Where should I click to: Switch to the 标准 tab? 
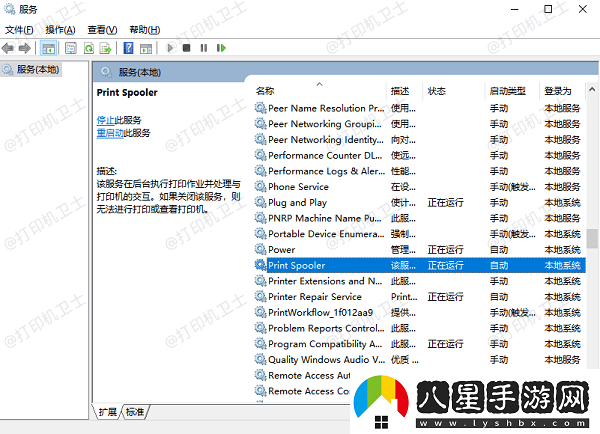[135, 412]
